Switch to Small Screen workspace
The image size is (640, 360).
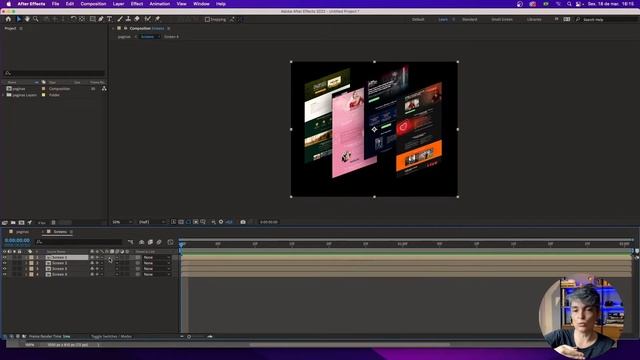(502, 19)
